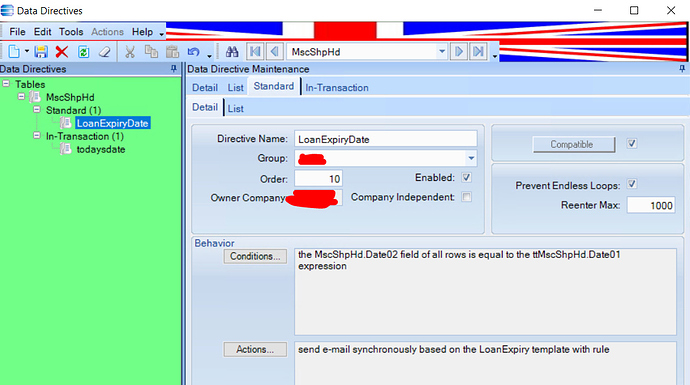Go to last record icon

click(x=478, y=52)
